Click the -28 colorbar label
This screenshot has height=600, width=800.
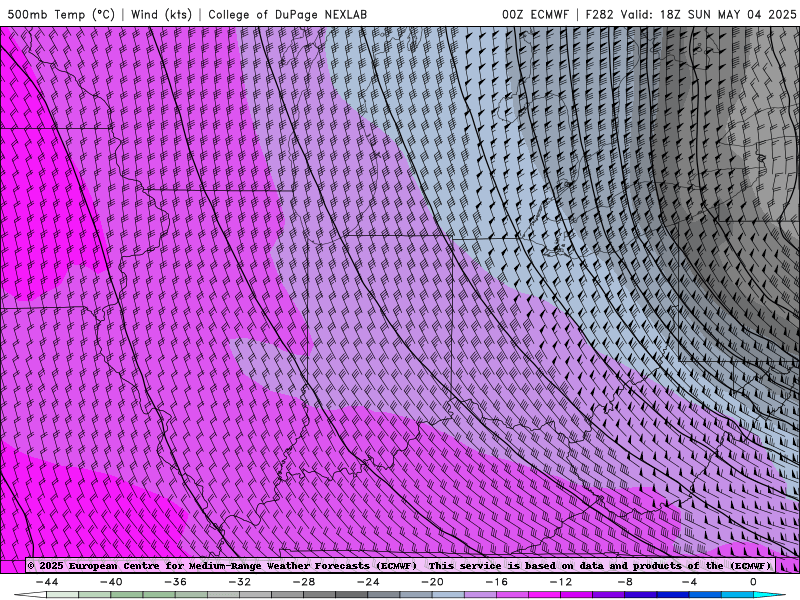304,582
